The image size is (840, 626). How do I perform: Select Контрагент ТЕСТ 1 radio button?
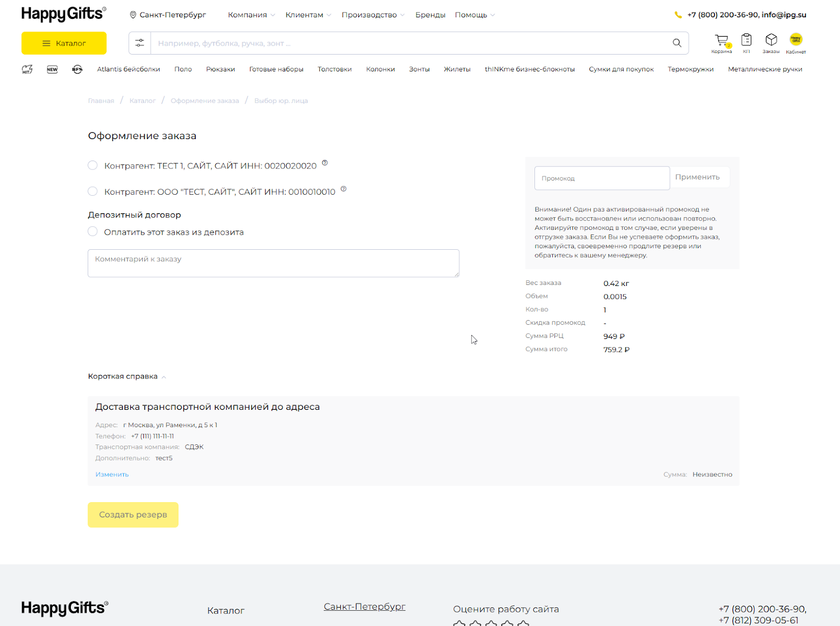[x=93, y=165]
